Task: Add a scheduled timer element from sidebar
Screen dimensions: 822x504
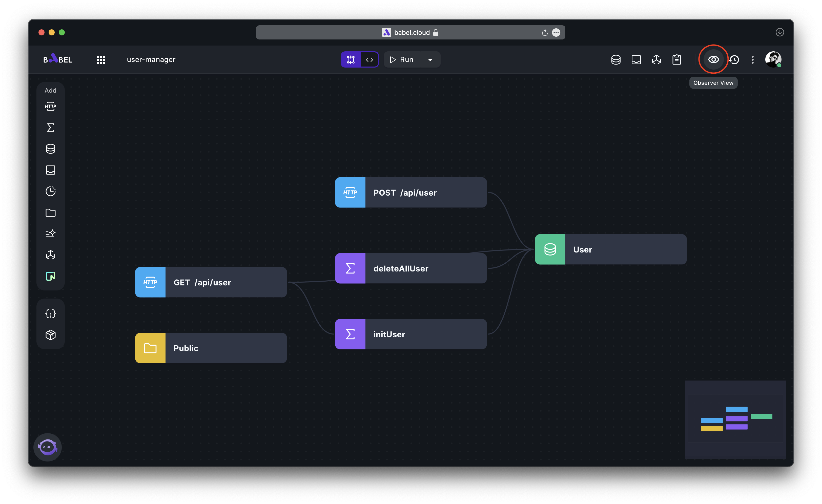Action: click(x=50, y=192)
